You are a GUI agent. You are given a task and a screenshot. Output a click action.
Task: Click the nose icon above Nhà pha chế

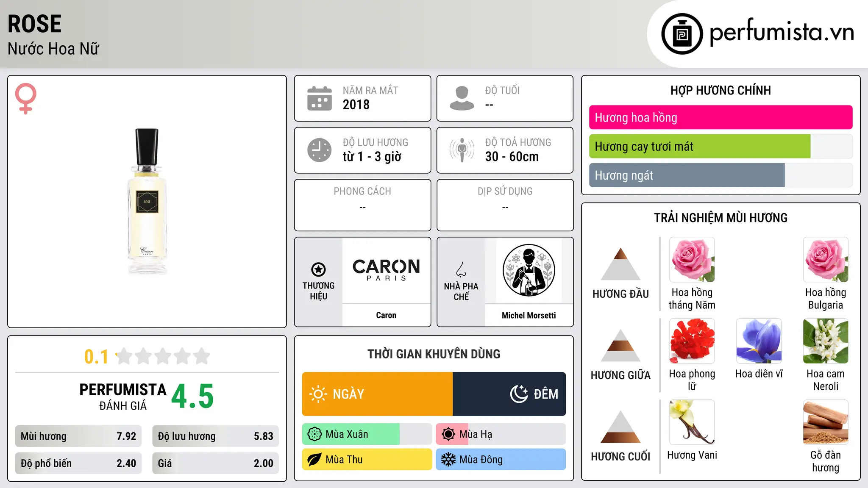pyautogui.click(x=461, y=269)
